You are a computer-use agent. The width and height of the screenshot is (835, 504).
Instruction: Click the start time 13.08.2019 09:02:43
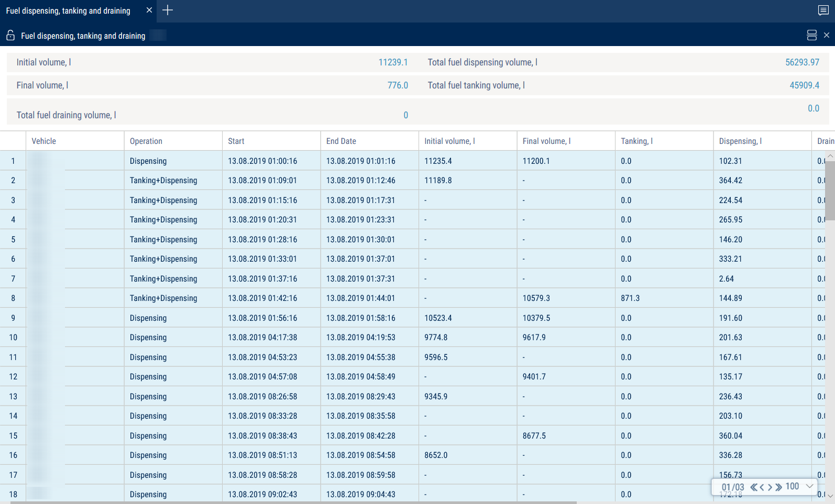(x=262, y=495)
